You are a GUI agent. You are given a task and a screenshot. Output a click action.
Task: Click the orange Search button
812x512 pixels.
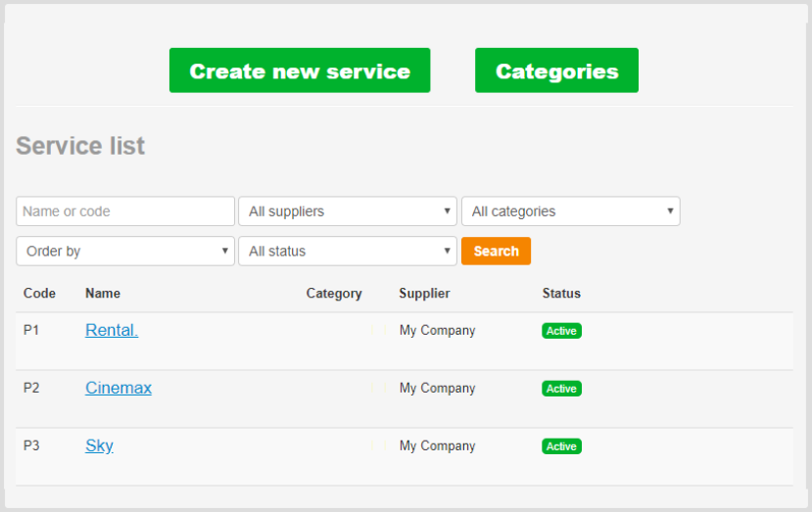(496, 251)
